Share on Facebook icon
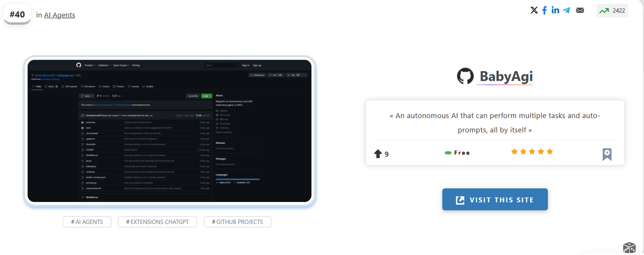 [x=544, y=10]
